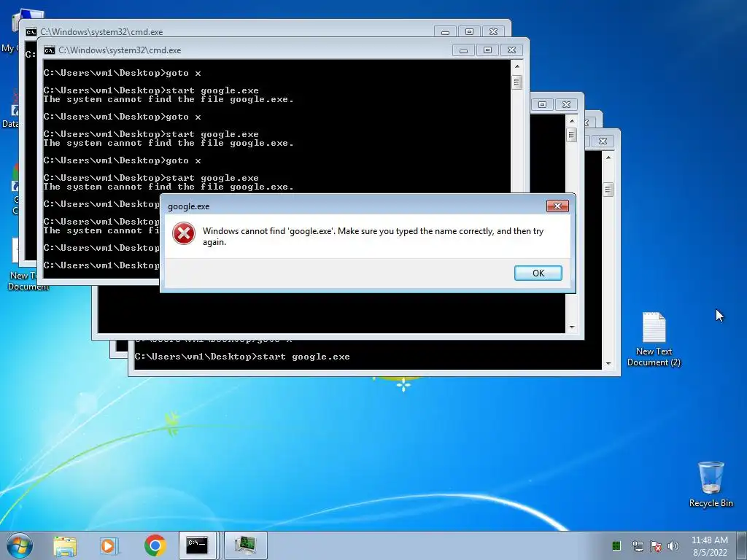Image resolution: width=747 pixels, height=560 pixels.
Task: Click the red error icon in dialog
Action: tap(183, 233)
